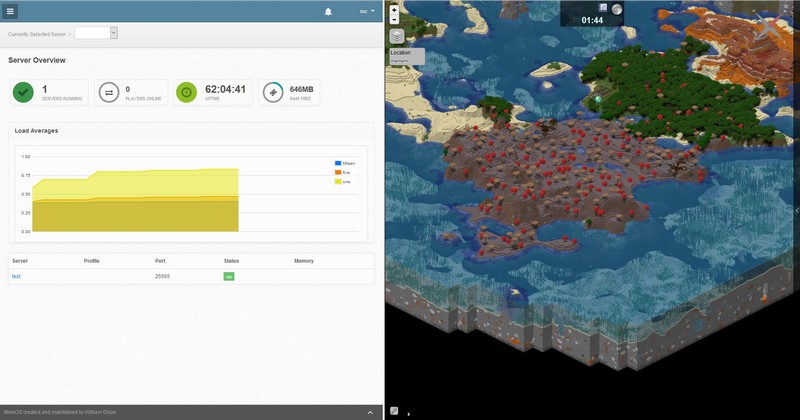
Task: Click the 646MB RAM free value
Action: (302, 89)
